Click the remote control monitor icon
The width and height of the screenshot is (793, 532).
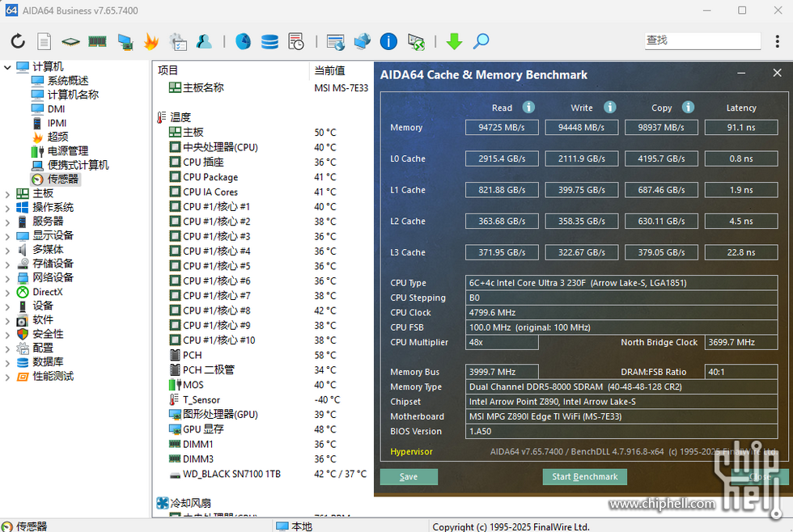point(416,41)
